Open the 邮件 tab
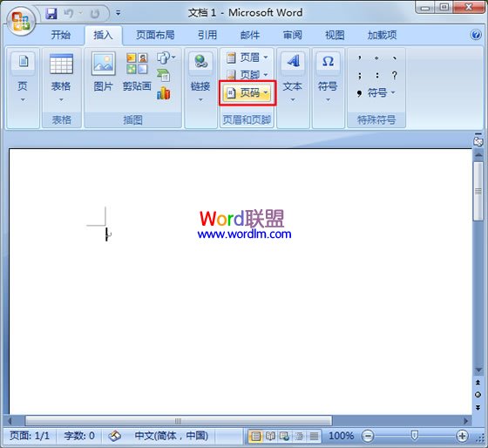488x448 pixels. tap(250, 35)
